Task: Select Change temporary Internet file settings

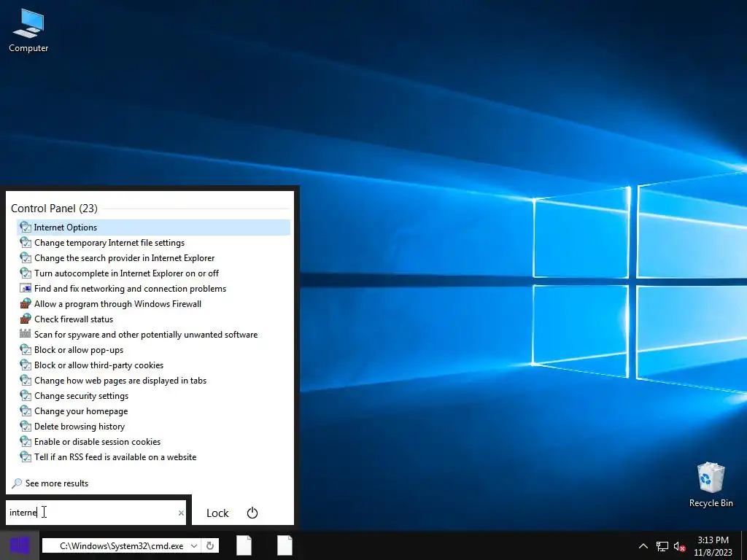Action: (153, 243)
